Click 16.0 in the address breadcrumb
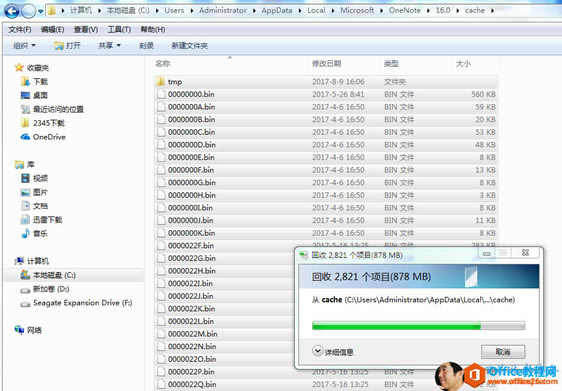 click(x=443, y=10)
